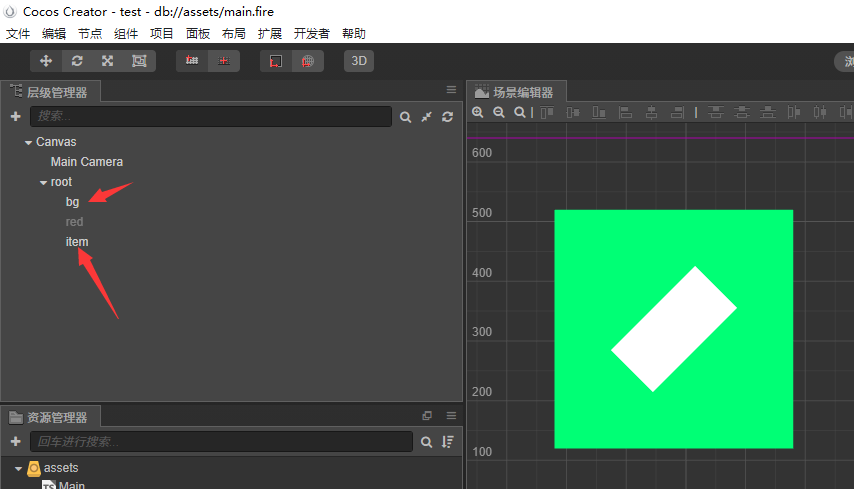Zoom out the scene editor

click(498, 112)
